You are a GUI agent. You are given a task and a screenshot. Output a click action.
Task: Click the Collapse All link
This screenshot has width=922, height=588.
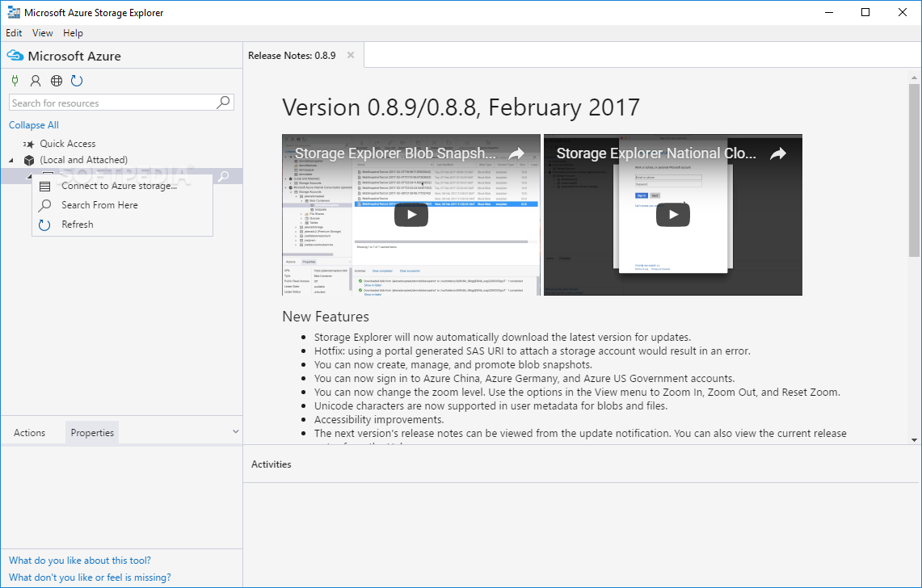pyautogui.click(x=33, y=125)
